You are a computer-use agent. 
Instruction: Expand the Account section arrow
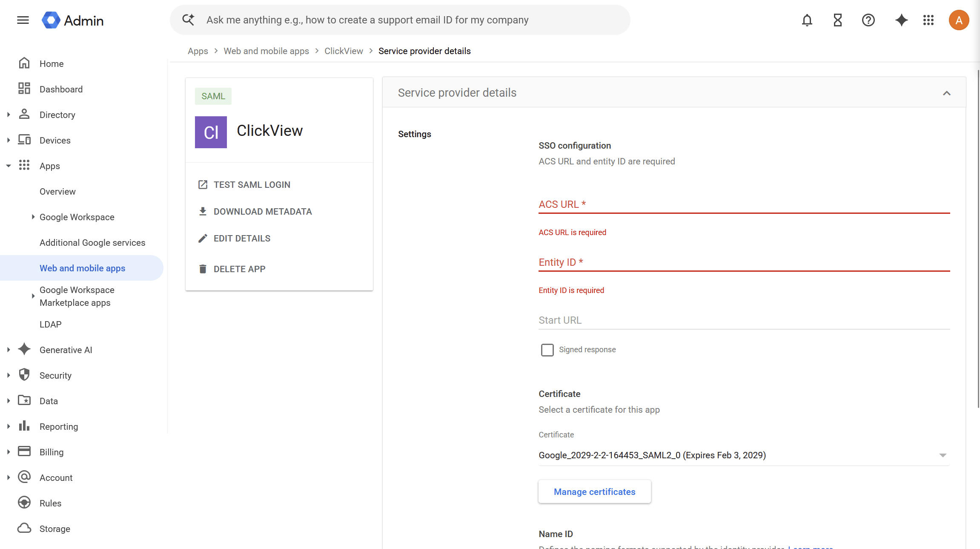pyautogui.click(x=9, y=477)
